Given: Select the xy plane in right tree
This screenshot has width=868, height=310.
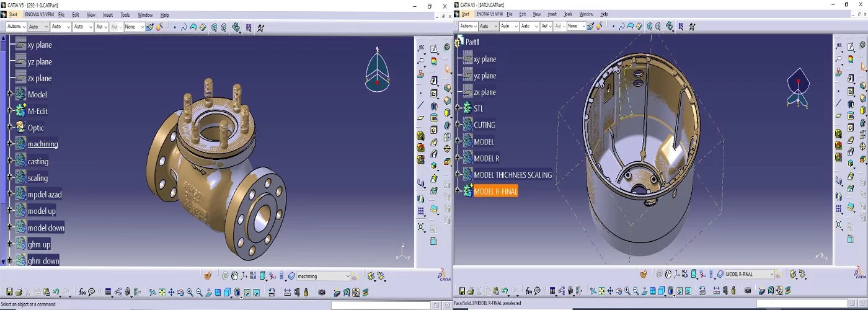Looking at the screenshot, I should coord(485,60).
